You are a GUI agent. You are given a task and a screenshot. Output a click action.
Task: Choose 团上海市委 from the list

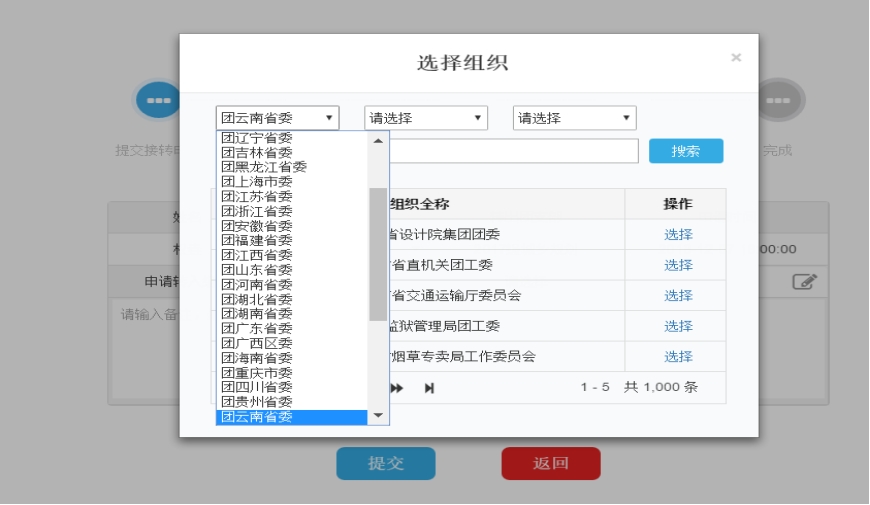tap(257, 182)
